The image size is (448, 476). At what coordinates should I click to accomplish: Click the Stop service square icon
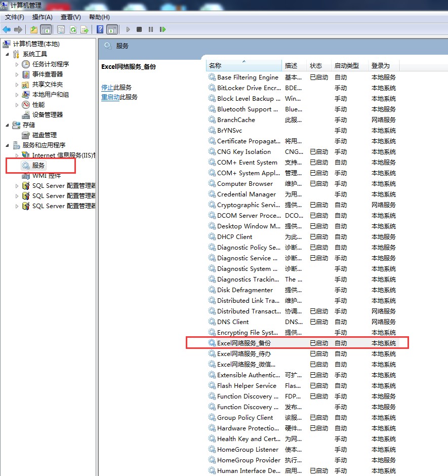click(139, 29)
